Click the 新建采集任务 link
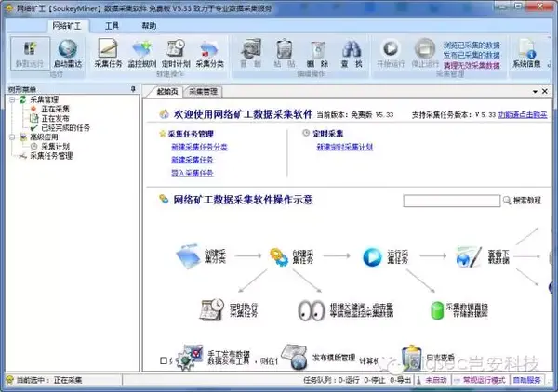This screenshot has height=392, width=558. click(x=193, y=160)
